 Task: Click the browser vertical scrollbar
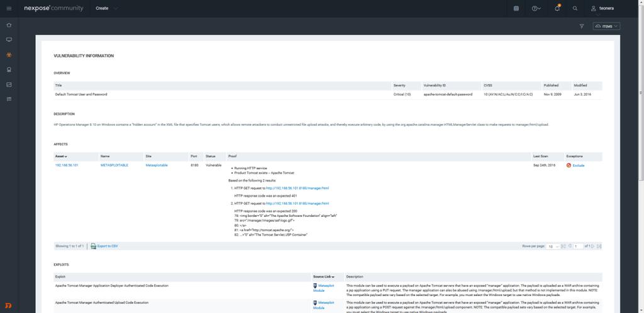pyautogui.click(x=641, y=92)
